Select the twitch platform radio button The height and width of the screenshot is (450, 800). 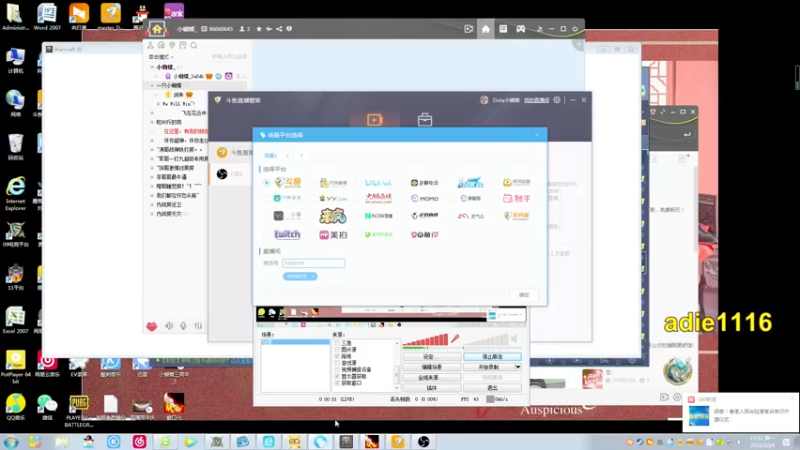tap(267, 235)
